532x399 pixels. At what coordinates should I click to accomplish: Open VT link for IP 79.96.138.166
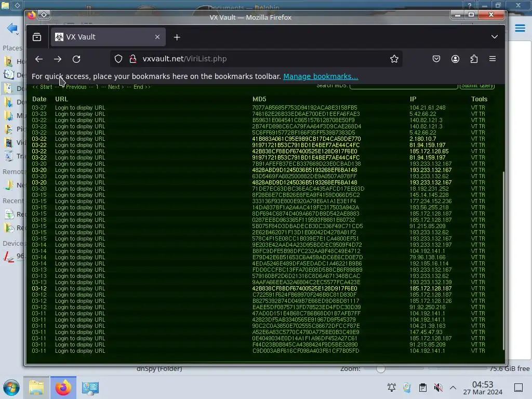474,257
